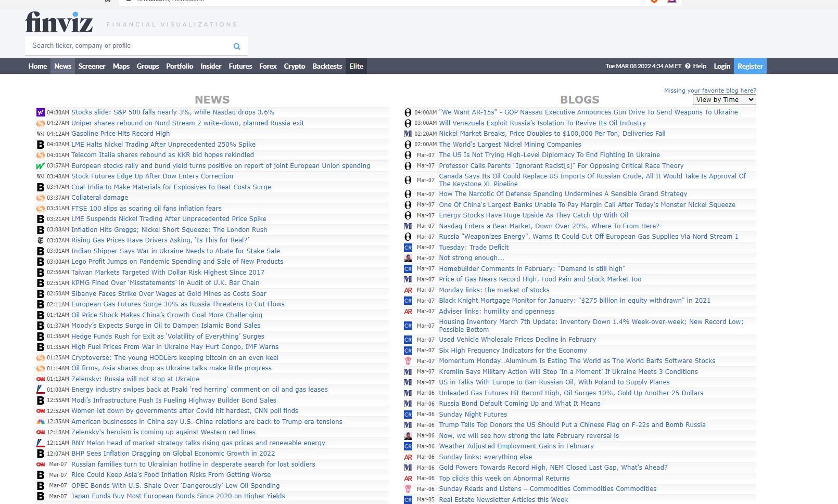Open Cryptoverse young HODLers headline
Screen dimensions: 838x504
coord(175,358)
